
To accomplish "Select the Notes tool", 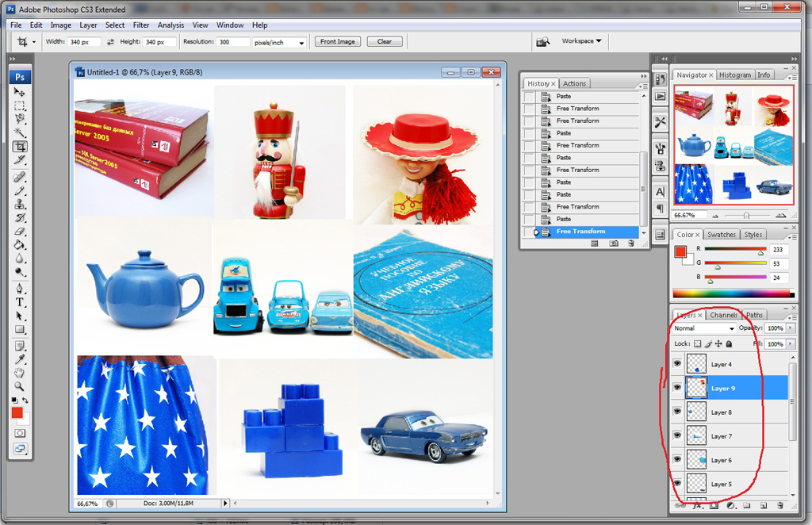I will 19,346.
